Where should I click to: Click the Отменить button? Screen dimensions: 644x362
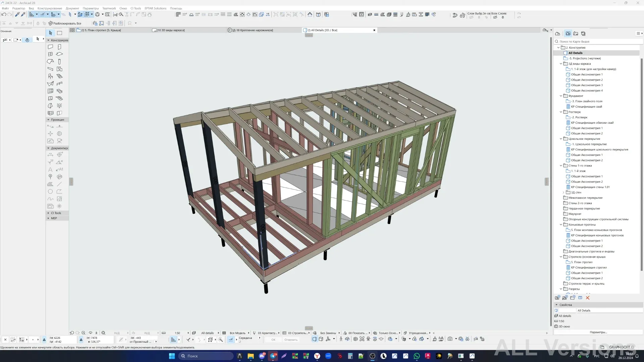coord(291,340)
